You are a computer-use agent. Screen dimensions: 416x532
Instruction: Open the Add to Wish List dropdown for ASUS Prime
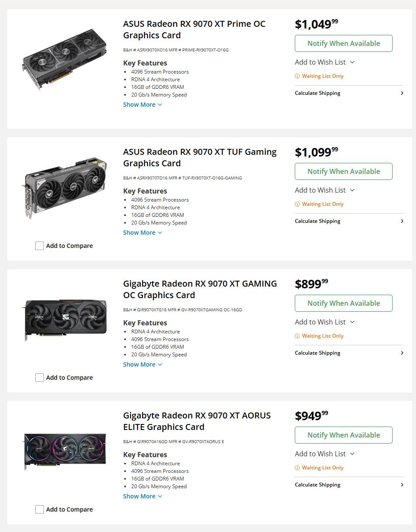coord(325,62)
